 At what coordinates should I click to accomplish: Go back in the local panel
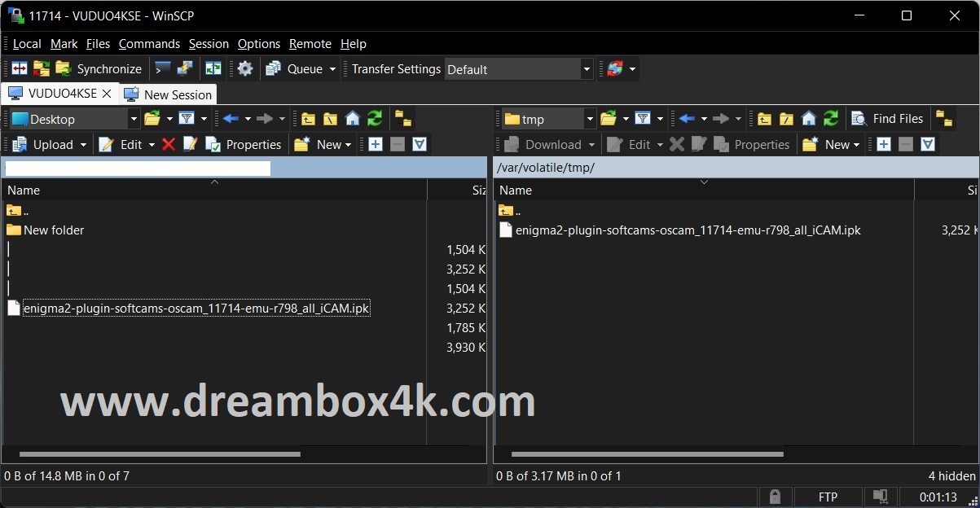[x=231, y=119]
